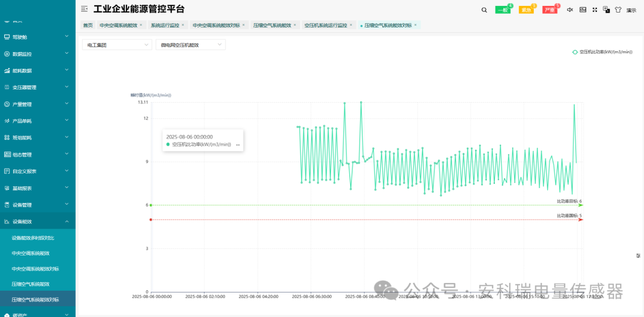Expand the 自定义报表 menu chevron
This screenshot has height=317, width=644.
67,171
